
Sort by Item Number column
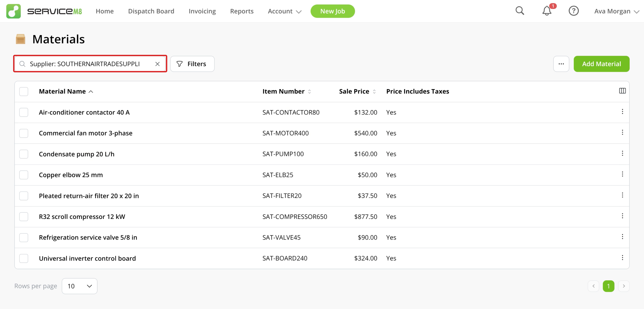click(x=286, y=91)
